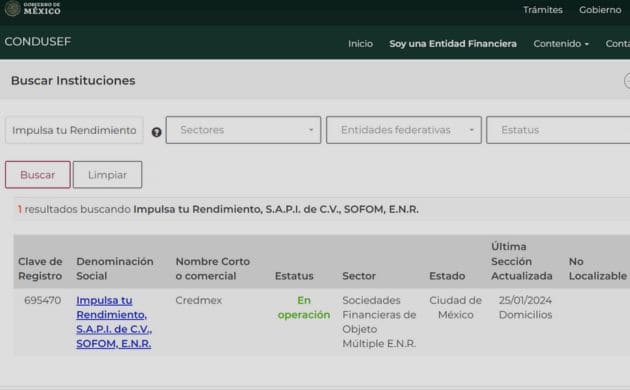Image resolution: width=630 pixels, height=390 pixels.
Task: Open the Gobierno menu link
Action: (x=600, y=10)
